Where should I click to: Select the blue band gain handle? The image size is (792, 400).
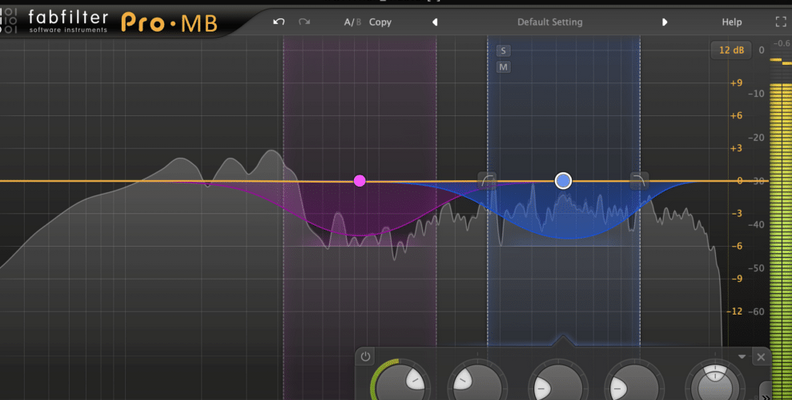(563, 180)
